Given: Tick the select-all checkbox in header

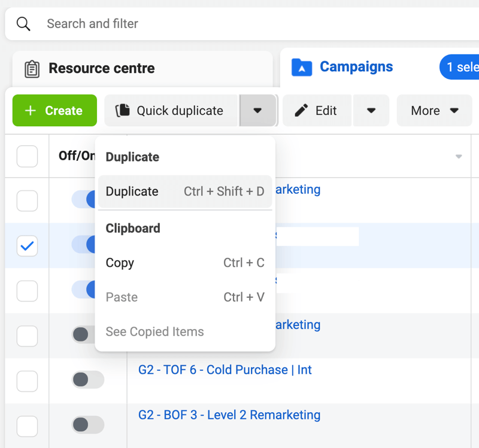Looking at the screenshot, I should [27, 157].
